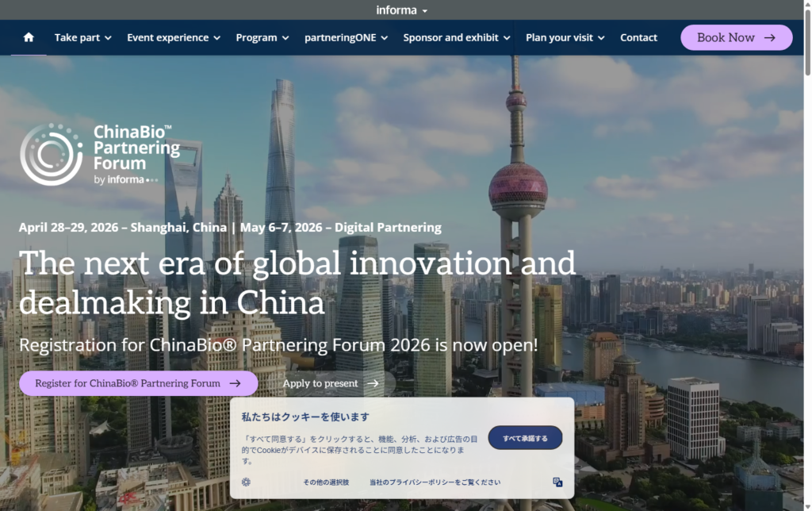Click the arrow icon beside Apply to present
Viewport: 812px width, 511px height.
coord(373,383)
